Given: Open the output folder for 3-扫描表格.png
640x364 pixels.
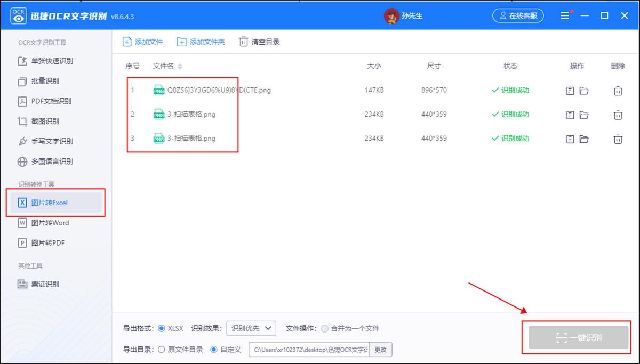Looking at the screenshot, I should tap(584, 114).
